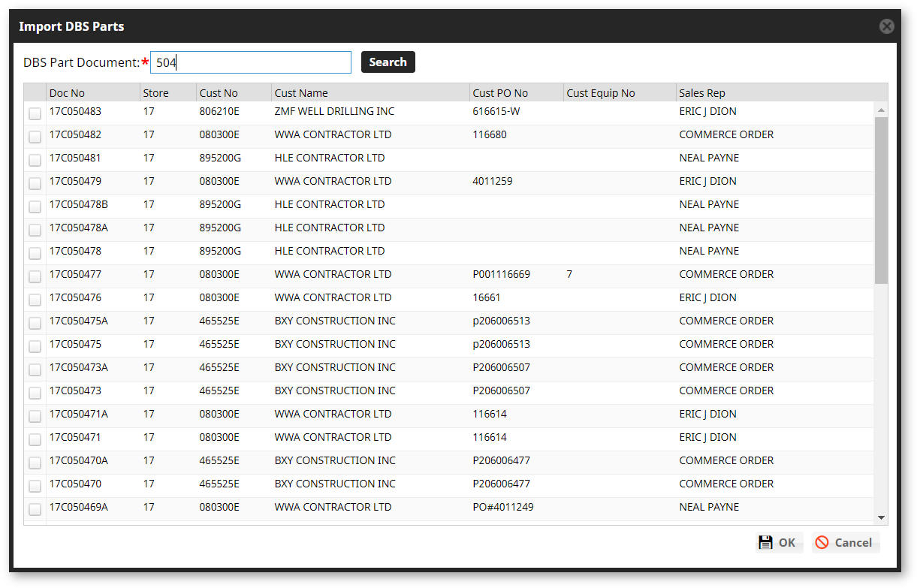Click the Search button
The height and width of the screenshot is (588, 917).
(x=388, y=62)
